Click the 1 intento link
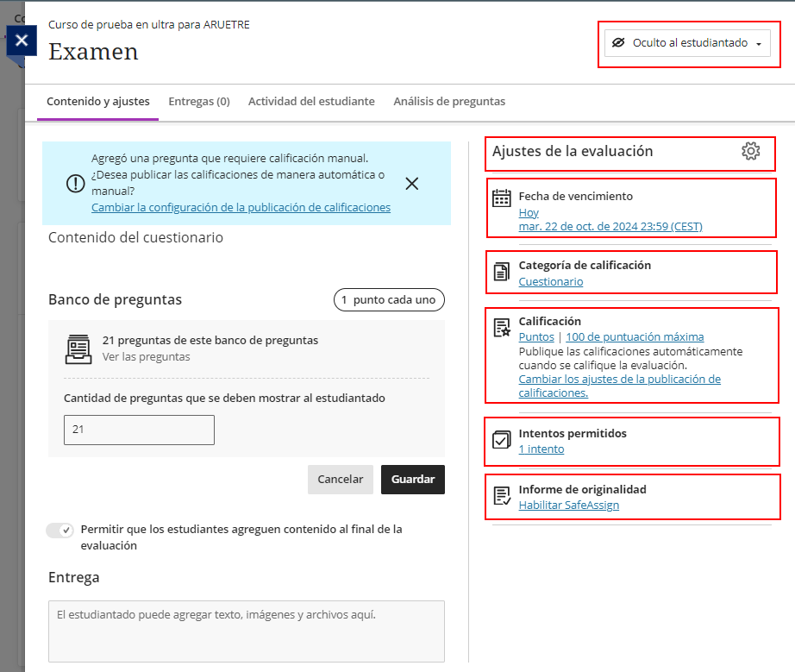This screenshot has width=795, height=672. click(541, 449)
